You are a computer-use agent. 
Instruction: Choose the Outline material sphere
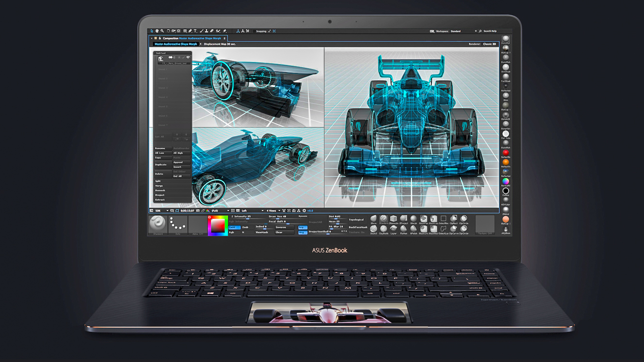[x=506, y=191]
